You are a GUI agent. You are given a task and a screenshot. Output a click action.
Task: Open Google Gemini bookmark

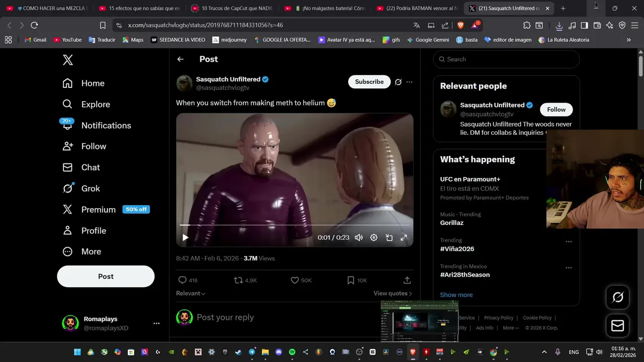(429, 40)
